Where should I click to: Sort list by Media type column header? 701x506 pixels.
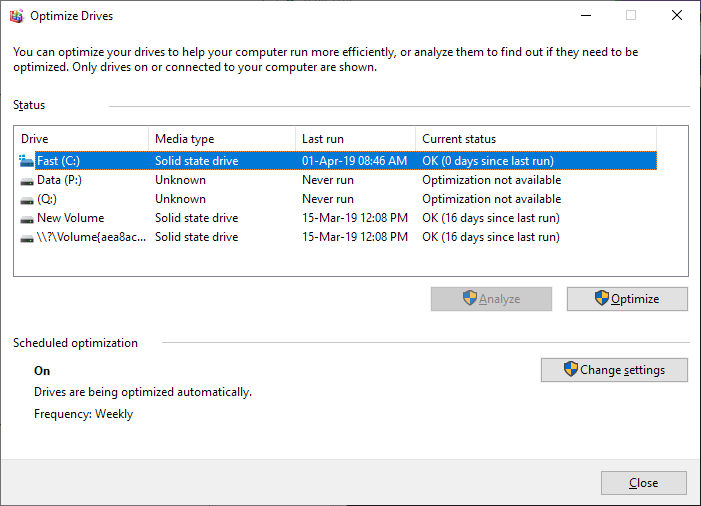pyautogui.click(x=221, y=139)
